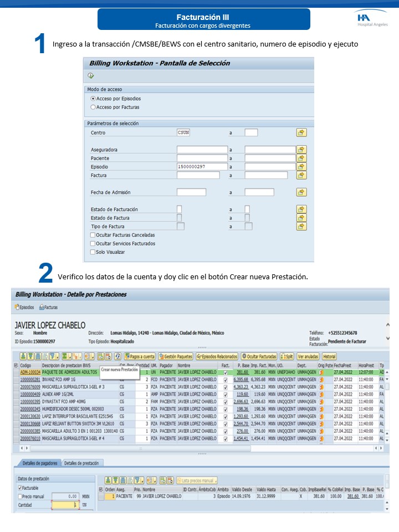Click the Episodios toolbar icon

tap(24, 308)
